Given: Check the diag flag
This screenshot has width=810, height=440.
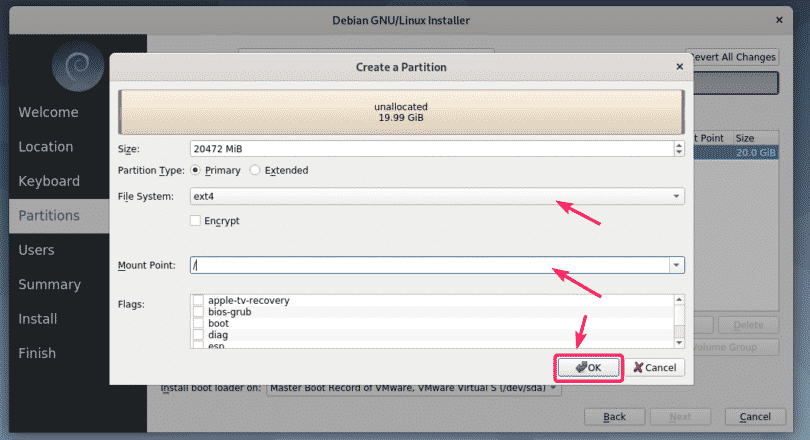Looking at the screenshot, I should (x=198, y=335).
